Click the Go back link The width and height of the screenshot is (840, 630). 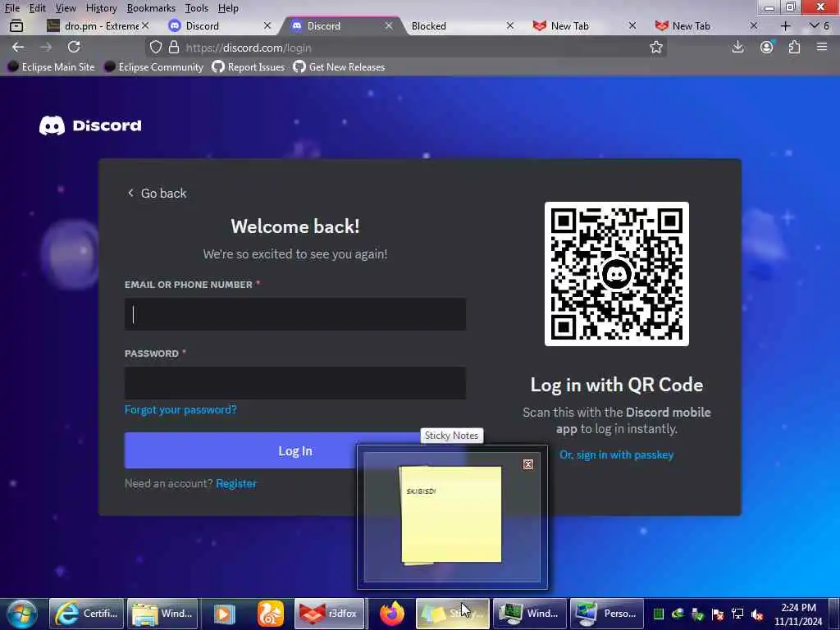click(157, 194)
